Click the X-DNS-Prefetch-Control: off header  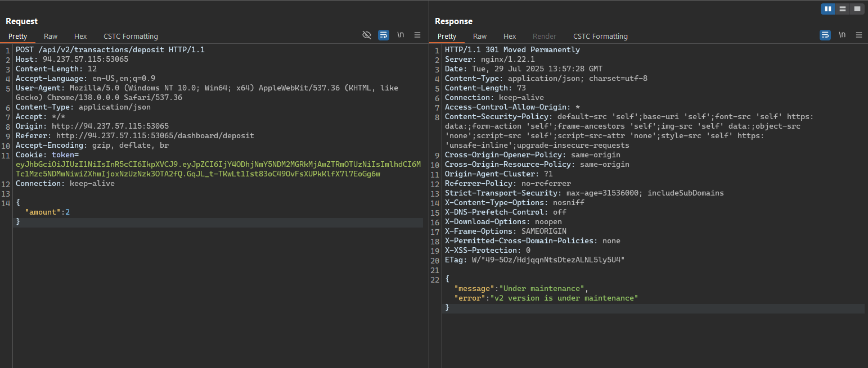(x=506, y=212)
